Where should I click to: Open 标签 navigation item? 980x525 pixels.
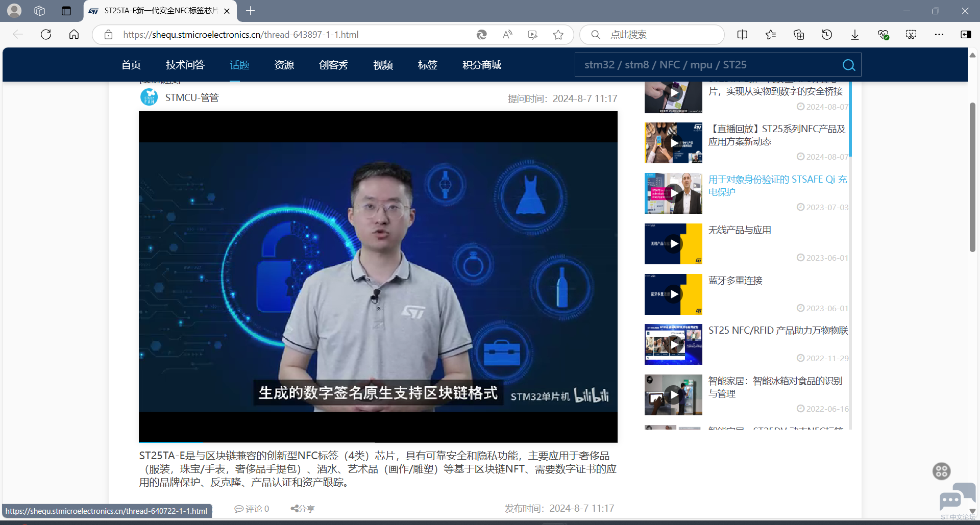[x=428, y=65]
